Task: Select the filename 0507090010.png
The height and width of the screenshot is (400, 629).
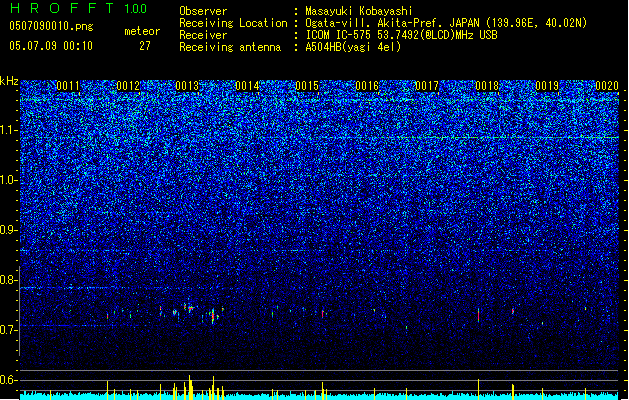Action: (x=51, y=26)
